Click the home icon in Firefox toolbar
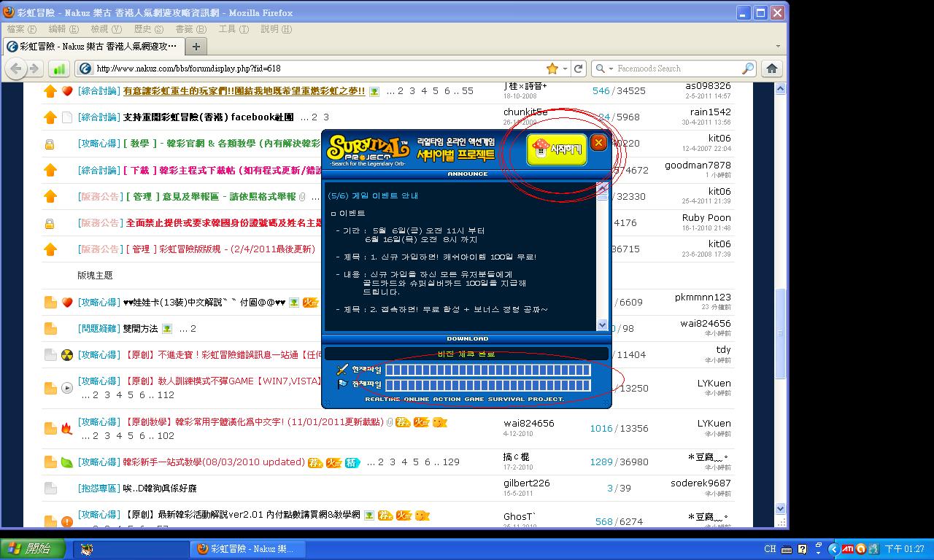 (771, 69)
